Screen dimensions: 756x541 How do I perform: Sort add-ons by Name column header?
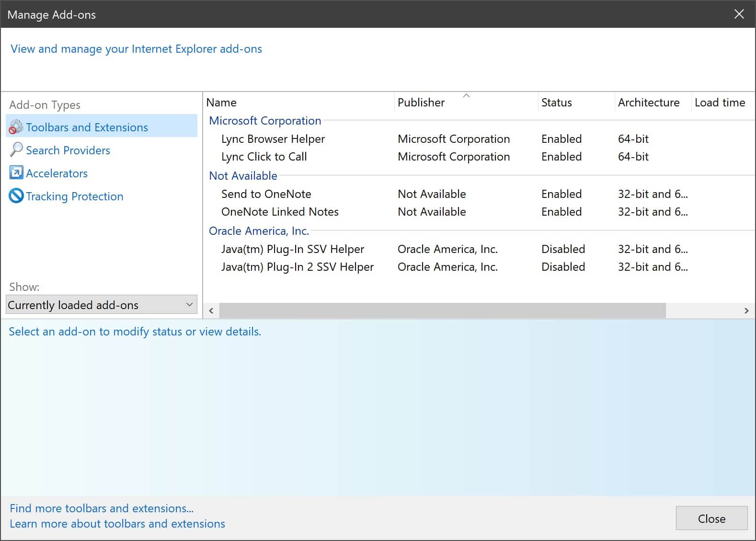tap(221, 103)
